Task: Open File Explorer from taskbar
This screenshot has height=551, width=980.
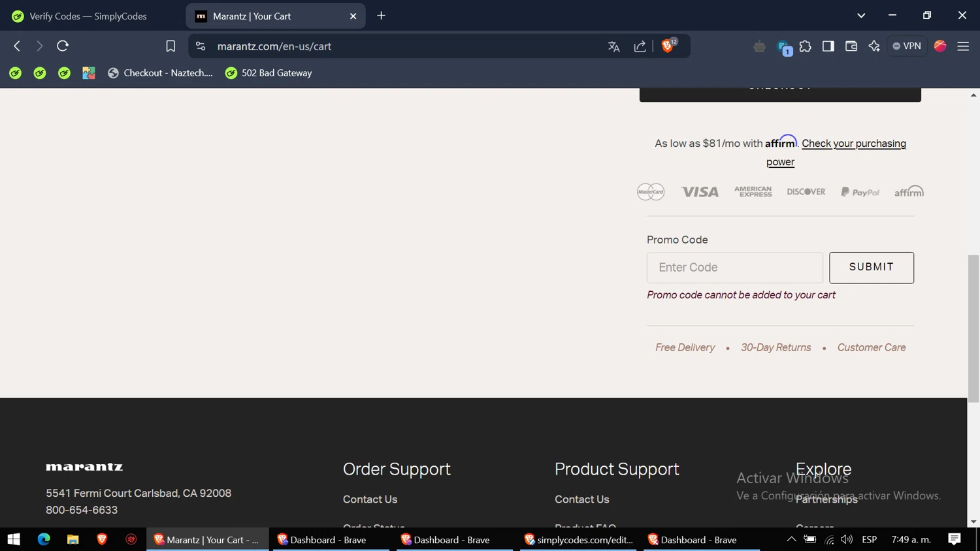Action: click(x=73, y=540)
